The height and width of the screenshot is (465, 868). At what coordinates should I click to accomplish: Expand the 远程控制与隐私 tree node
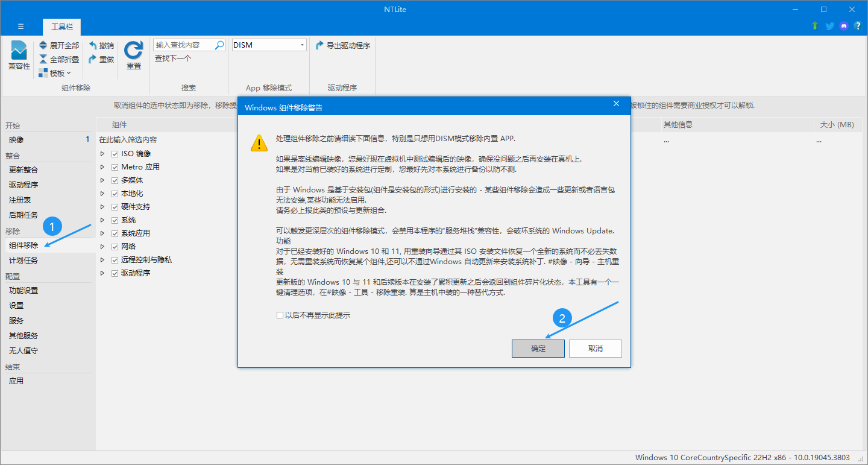(x=102, y=260)
